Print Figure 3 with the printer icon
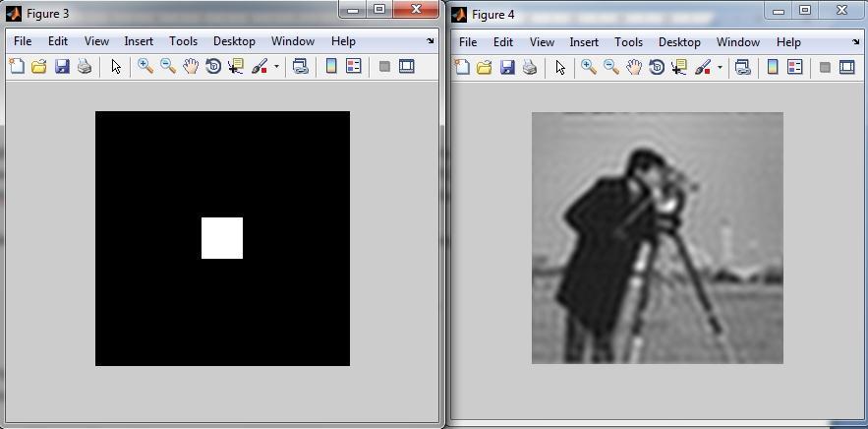The width and height of the screenshot is (868, 429). coord(85,67)
